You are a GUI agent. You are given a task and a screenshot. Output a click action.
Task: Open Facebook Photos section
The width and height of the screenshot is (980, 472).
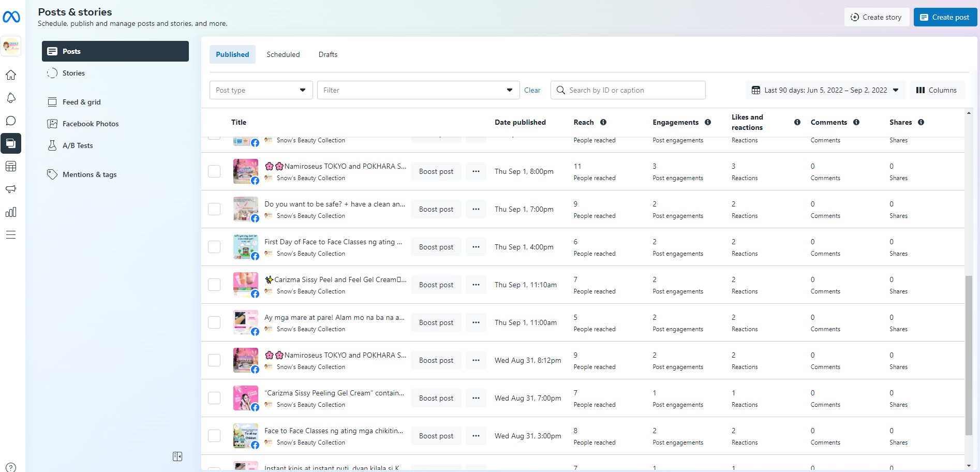pos(115,124)
